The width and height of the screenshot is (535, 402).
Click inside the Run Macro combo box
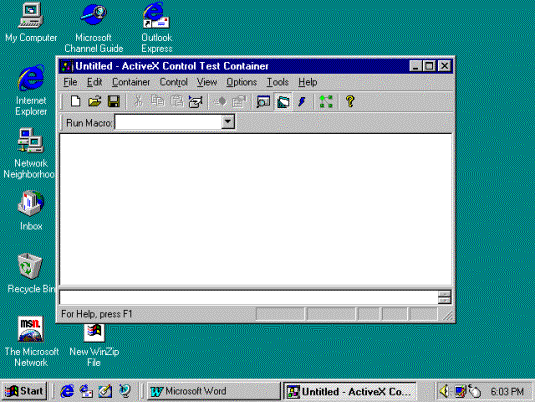coord(169,122)
